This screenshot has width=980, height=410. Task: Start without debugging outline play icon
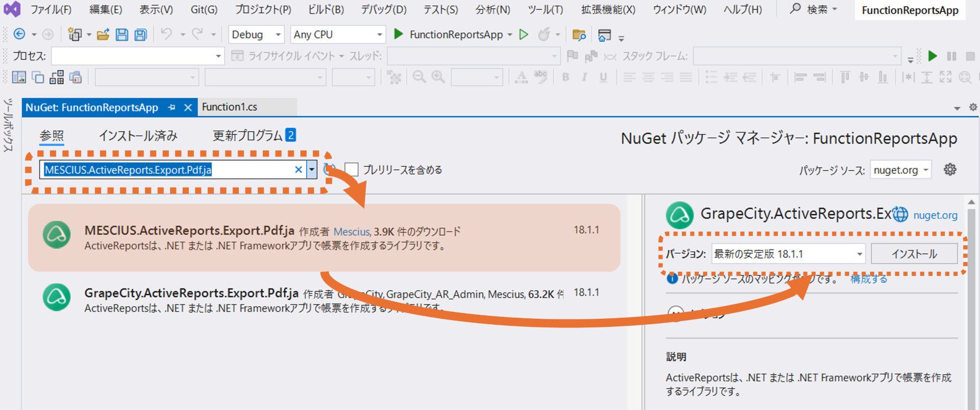tap(523, 34)
